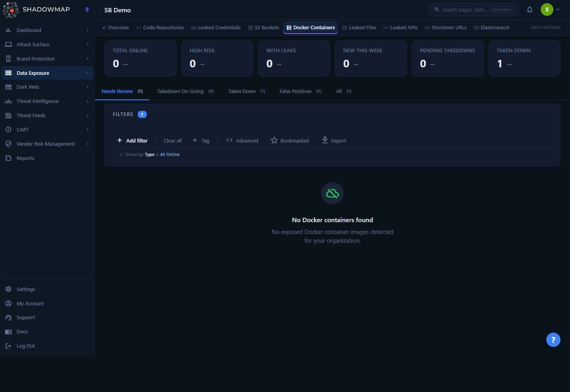Click the ShadowMap logo icon

click(x=11, y=10)
